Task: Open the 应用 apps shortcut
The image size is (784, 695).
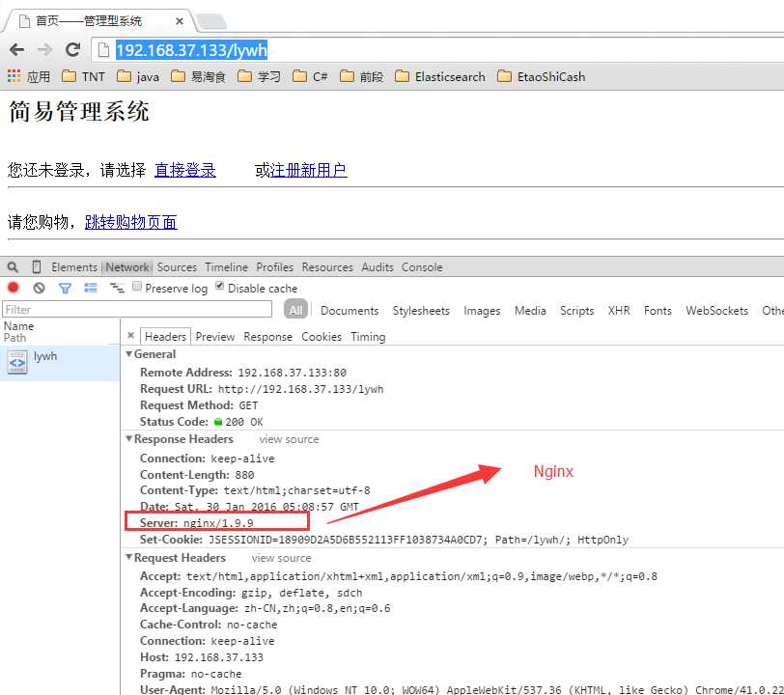Action: click(29, 76)
